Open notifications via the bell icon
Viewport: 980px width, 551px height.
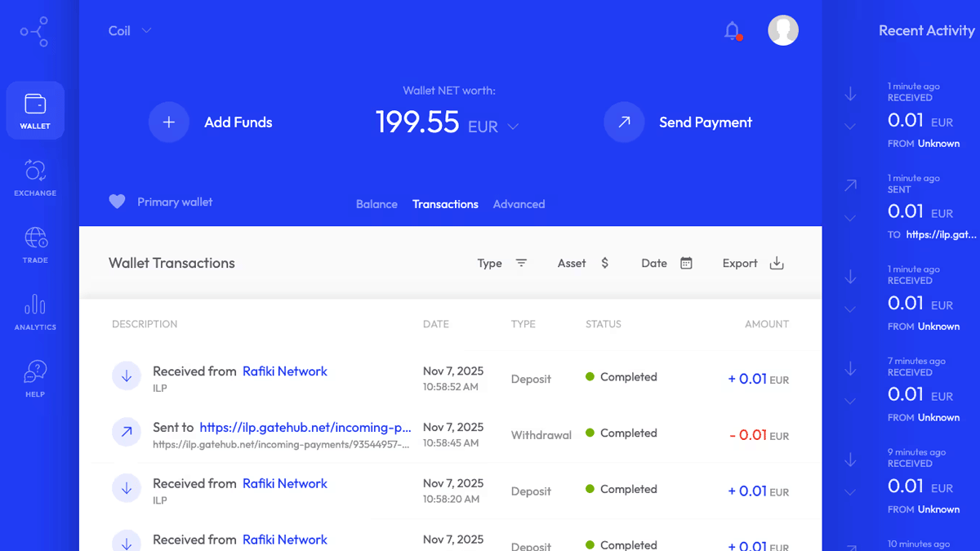click(733, 29)
